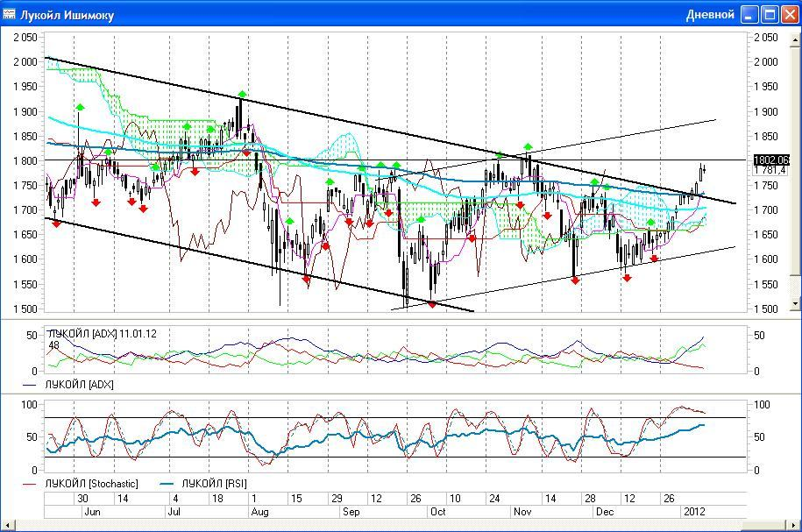The image size is (802, 532).
Task: Click the green signal arrow above the late-July peak candle
Action: click(x=242, y=94)
